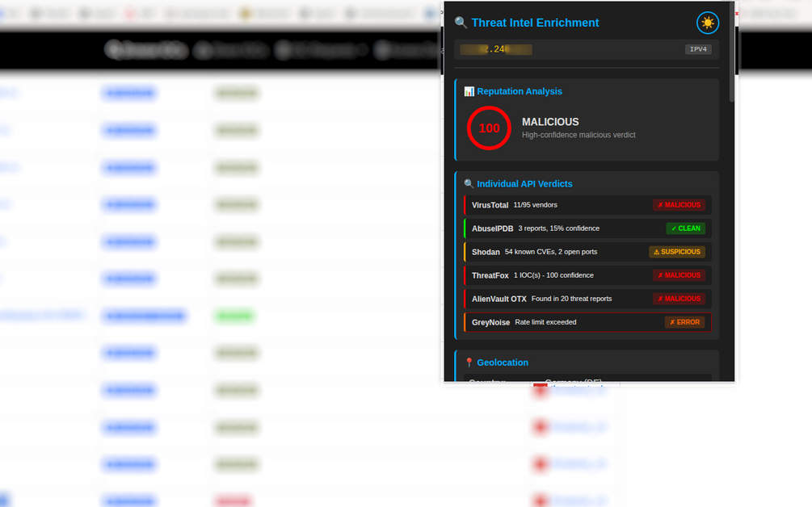Open the GreyNoise verdict label
The image size is (812, 507).
491,322
